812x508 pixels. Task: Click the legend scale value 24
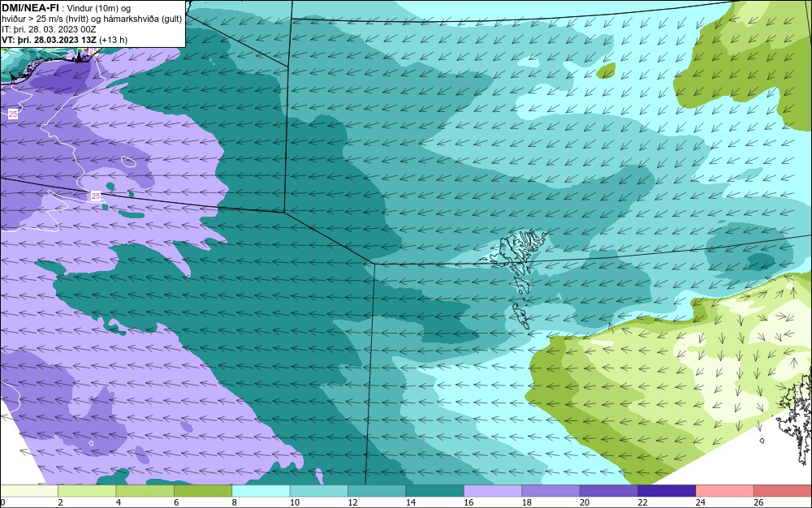701,502
